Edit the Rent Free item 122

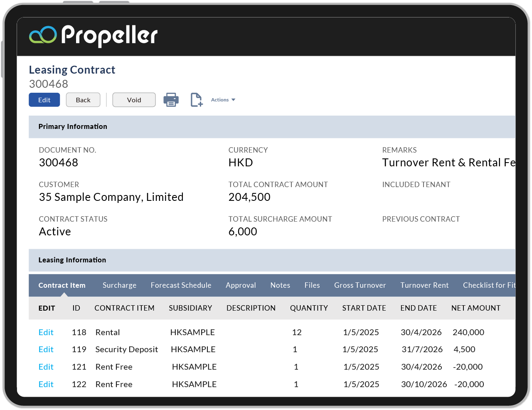point(46,384)
